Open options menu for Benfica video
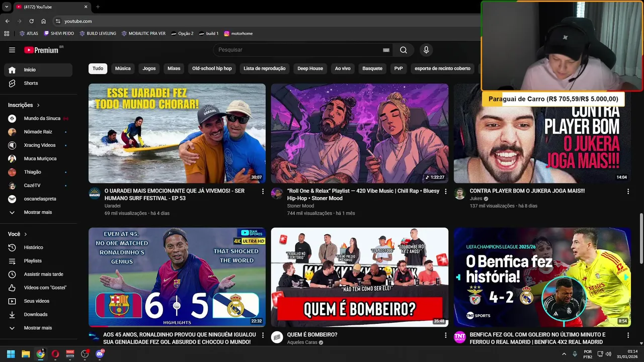 (x=628, y=335)
